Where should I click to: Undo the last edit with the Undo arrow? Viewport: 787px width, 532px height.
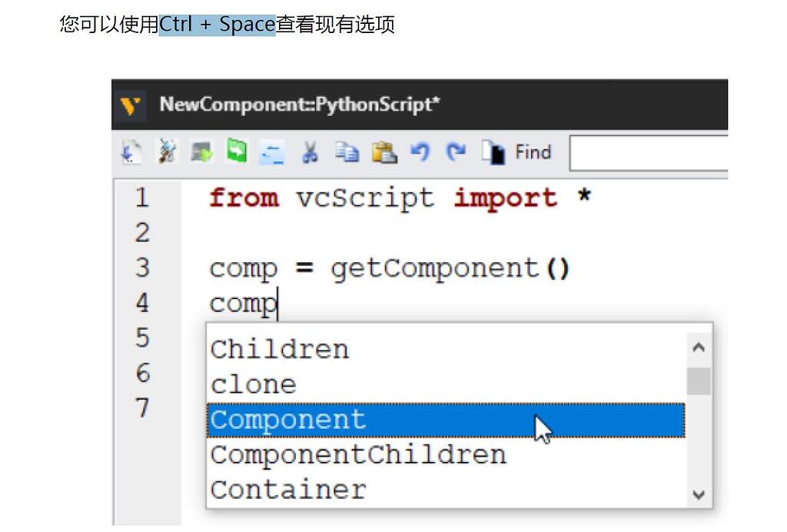pyautogui.click(x=420, y=151)
